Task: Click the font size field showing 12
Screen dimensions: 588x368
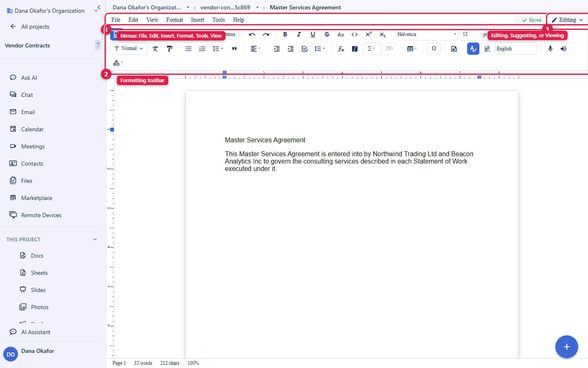Action: click(470, 34)
